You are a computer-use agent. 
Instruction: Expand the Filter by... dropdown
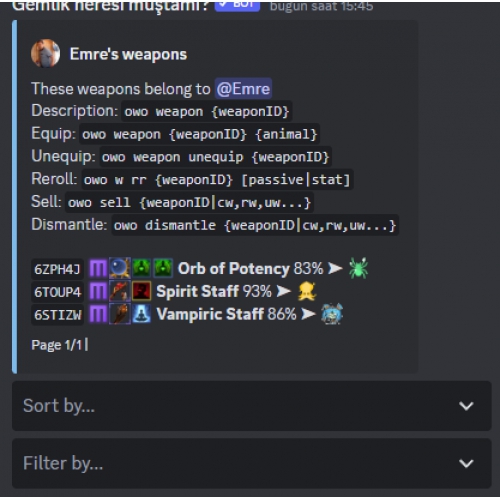pyautogui.click(x=252, y=463)
